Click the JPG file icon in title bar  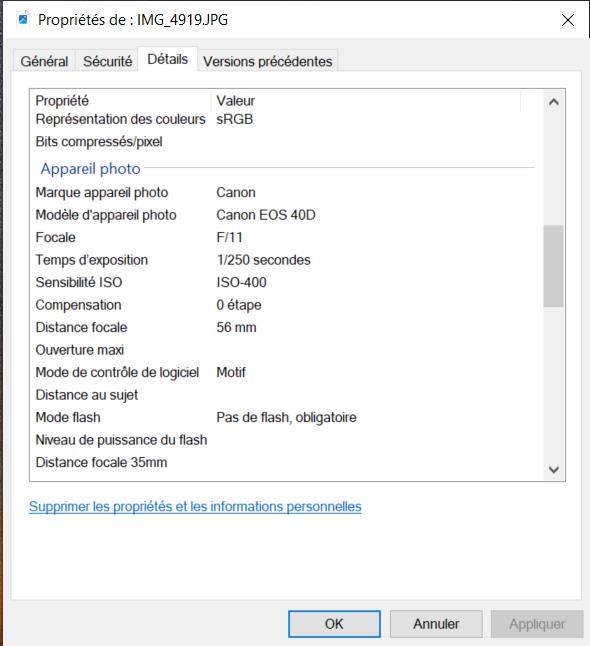tap(24, 19)
